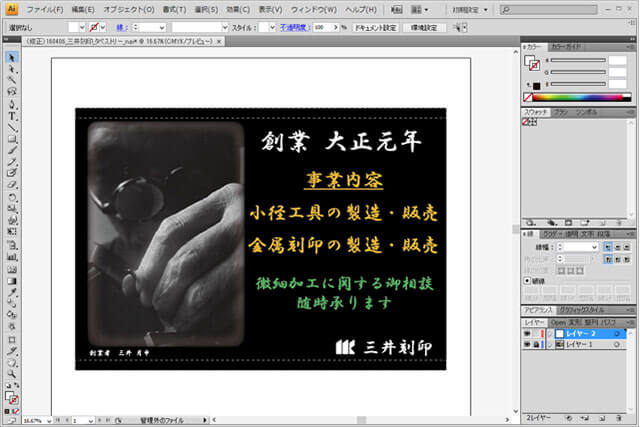This screenshot has height=427, width=640.
Task: Select the Eyedropper tool
Action: coord(12,293)
